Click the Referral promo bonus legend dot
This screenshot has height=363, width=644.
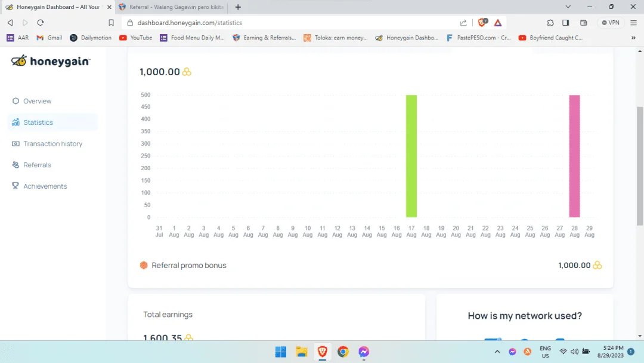point(144,265)
